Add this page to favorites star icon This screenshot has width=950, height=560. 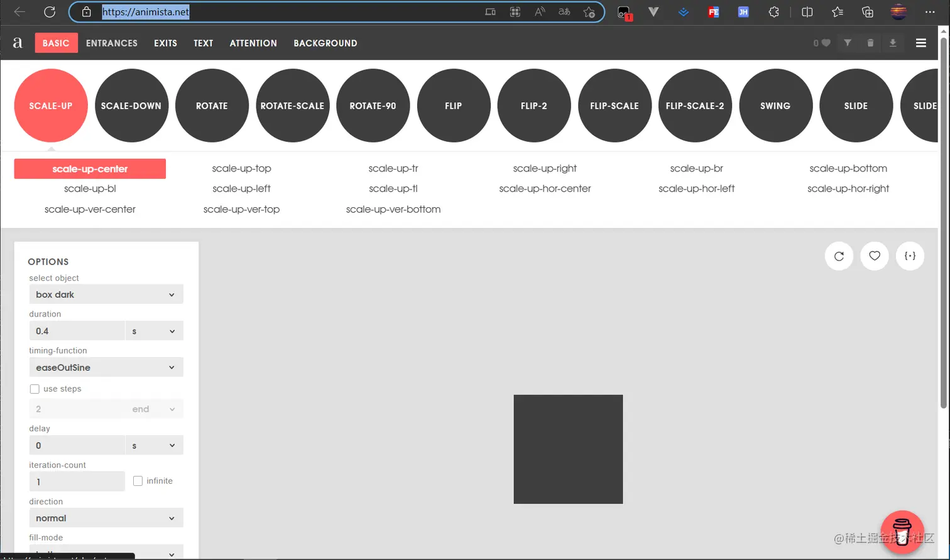[x=589, y=12]
